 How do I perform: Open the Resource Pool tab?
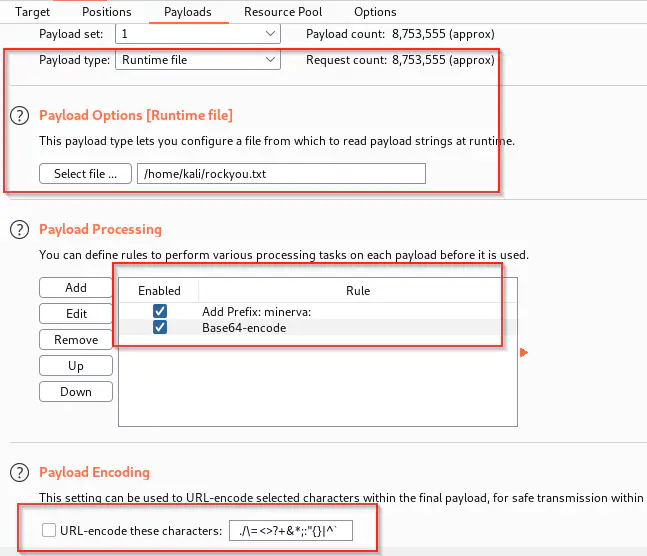click(284, 12)
